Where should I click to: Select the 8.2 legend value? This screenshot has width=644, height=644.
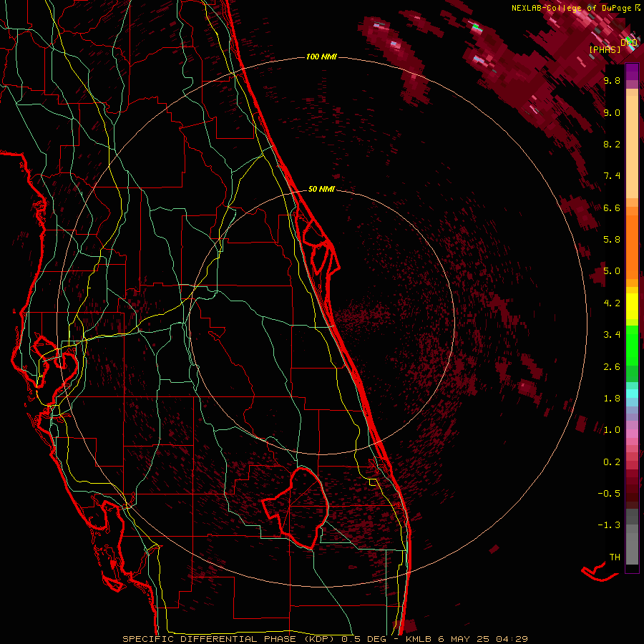click(x=612, y=144)
